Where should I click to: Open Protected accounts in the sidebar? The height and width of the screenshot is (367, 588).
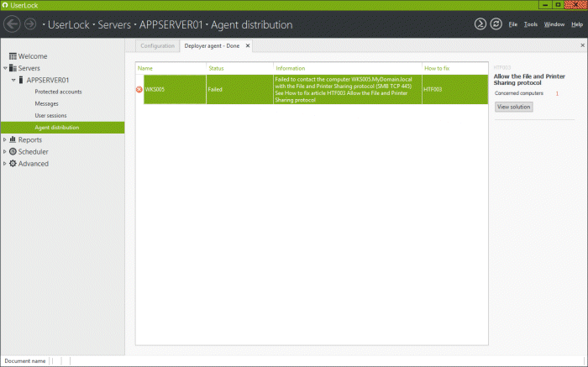[x=58, y=92]
